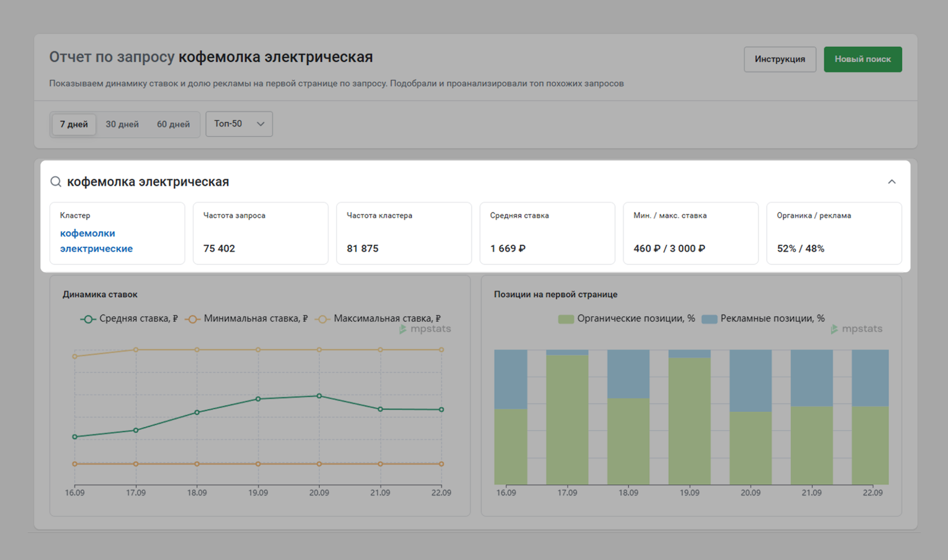This screenshot has height=560, width=948.
Task: Select the 7 дней period tab
Action: (74, 124)
